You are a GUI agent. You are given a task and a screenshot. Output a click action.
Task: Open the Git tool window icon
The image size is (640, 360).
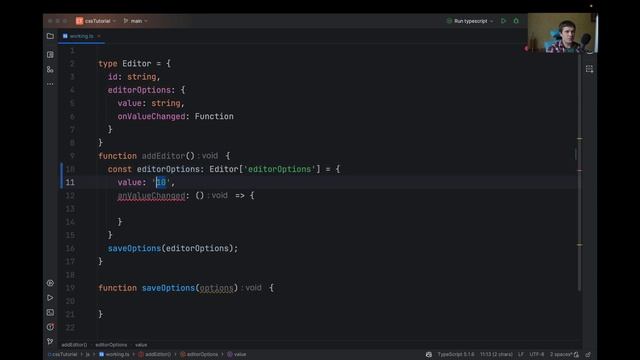[x=50, y=341]
